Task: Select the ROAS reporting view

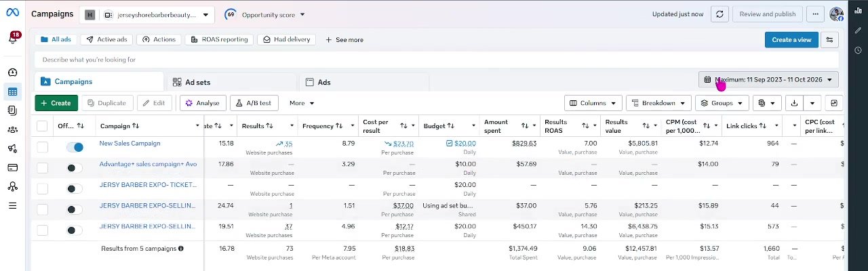Action: [219, 39]
